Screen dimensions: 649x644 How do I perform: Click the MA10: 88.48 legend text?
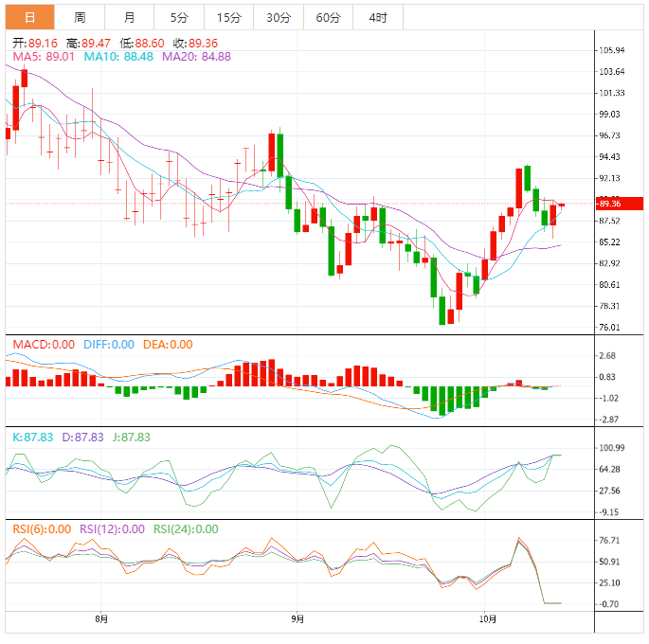tap(118, 57)
